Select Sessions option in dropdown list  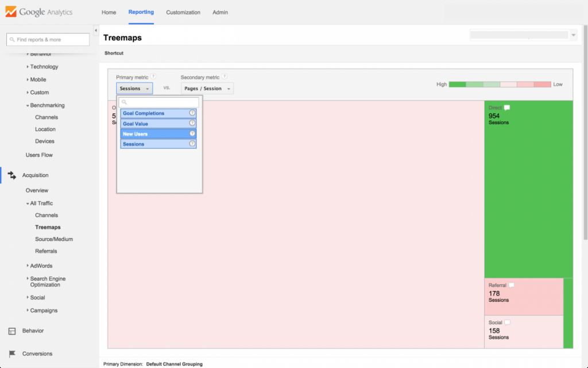(x=158, y=144)
